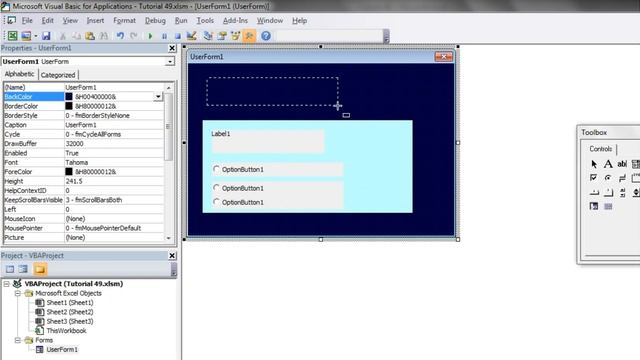Image resolution: width=640 pixels, height=360 pixels.
Task: Open the BackColor value dropdown arrow
Action: point(158,97)
